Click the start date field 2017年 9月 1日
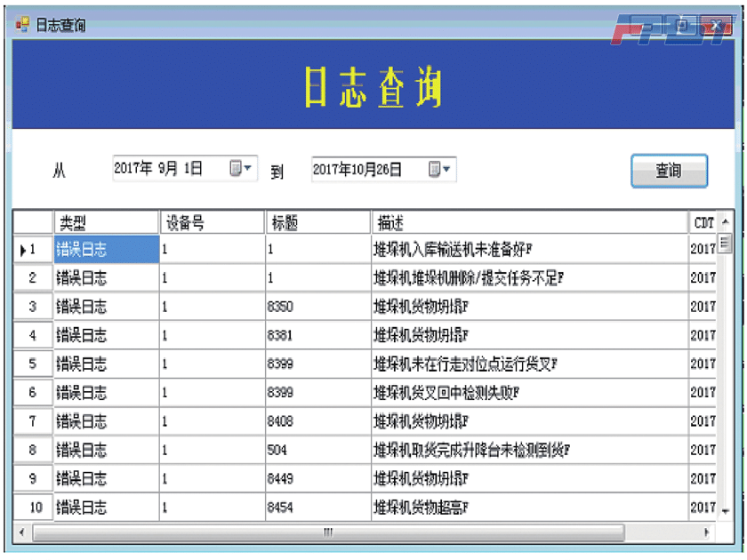The image size is (747, 560). [x=169, y=168]
